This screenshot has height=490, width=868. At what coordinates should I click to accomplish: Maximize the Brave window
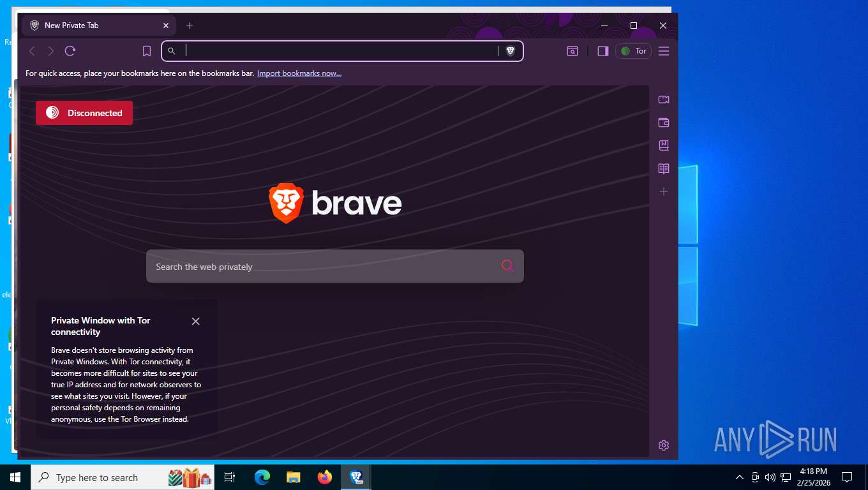634,26
